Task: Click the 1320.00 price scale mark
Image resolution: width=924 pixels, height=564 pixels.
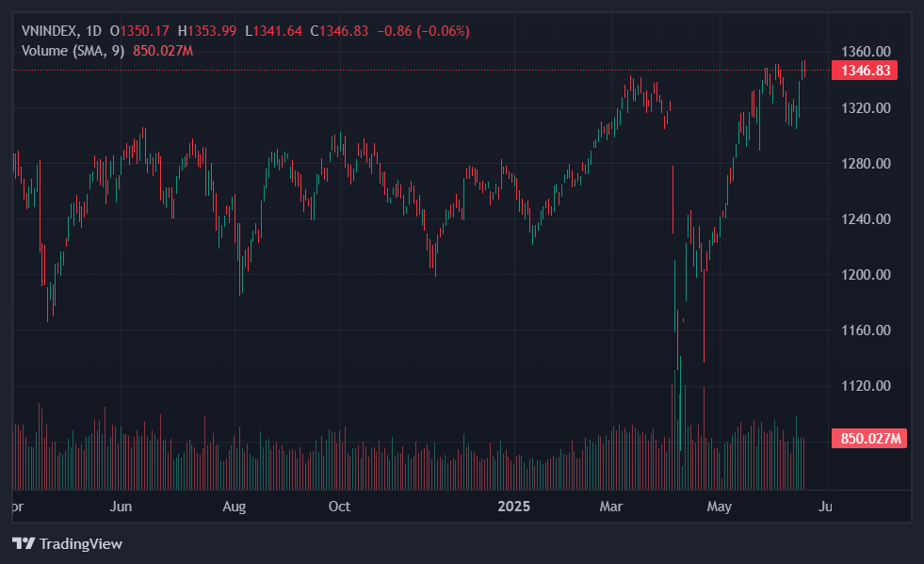Action: tap(866, 108)
